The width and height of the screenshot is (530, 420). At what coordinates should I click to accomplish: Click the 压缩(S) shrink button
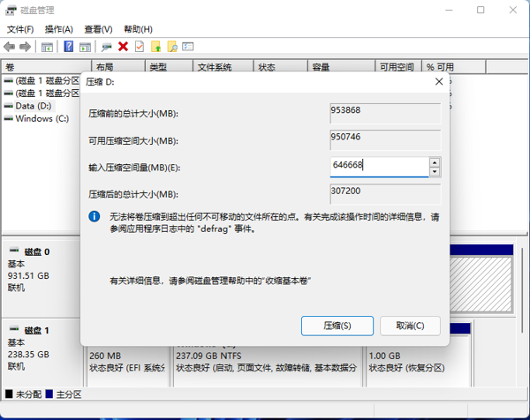click(337, 326)
